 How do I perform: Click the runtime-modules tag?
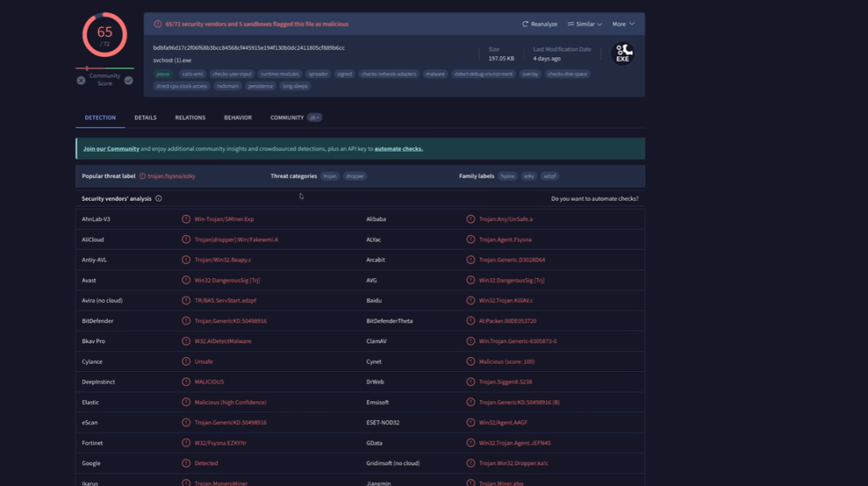pos(280,74)
